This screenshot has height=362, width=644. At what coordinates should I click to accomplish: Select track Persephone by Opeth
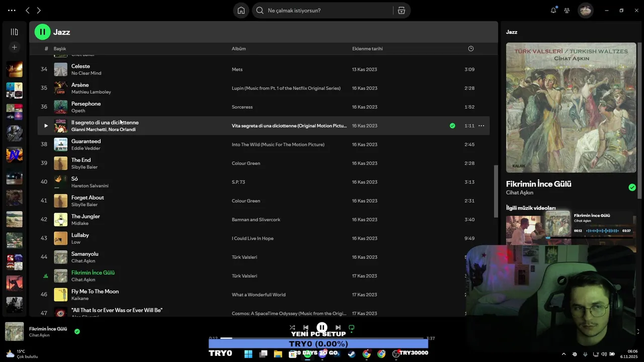coord(263,107)
